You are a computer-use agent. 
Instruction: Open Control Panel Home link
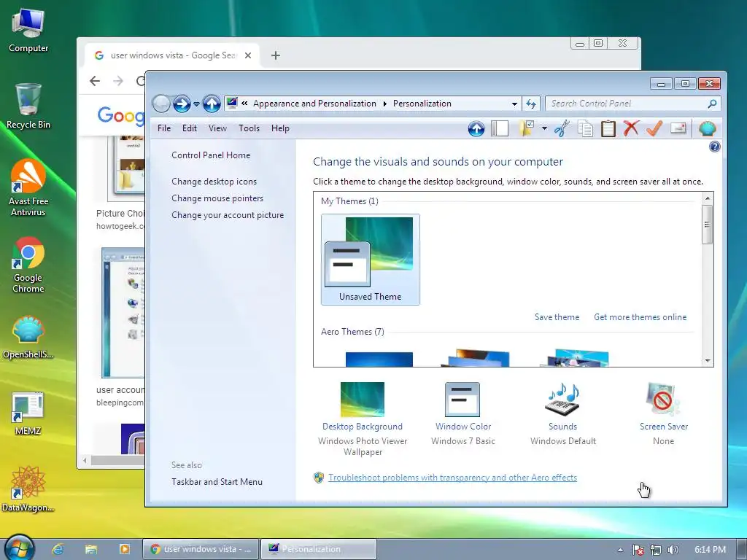[x=211, y=155]
